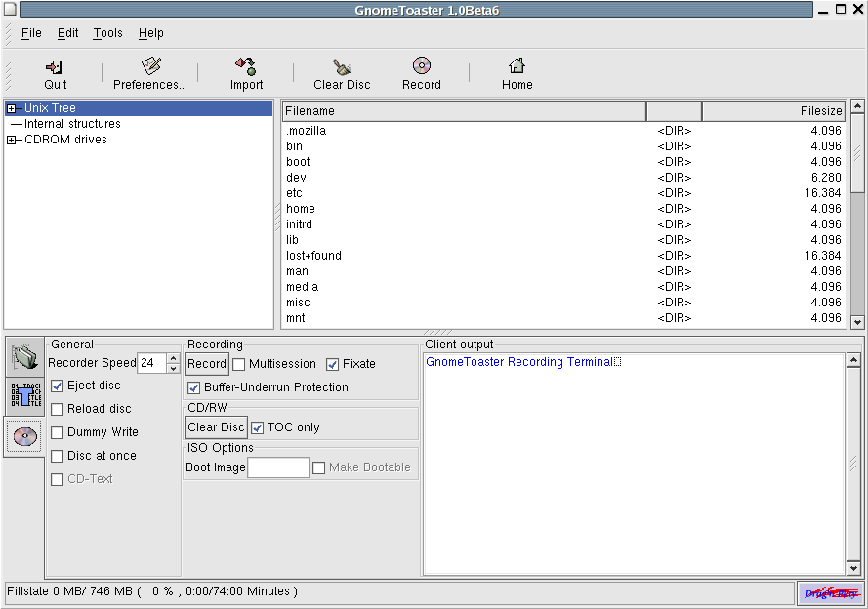
Task: Select the lib directory row
Action: [x=563, y=240]
